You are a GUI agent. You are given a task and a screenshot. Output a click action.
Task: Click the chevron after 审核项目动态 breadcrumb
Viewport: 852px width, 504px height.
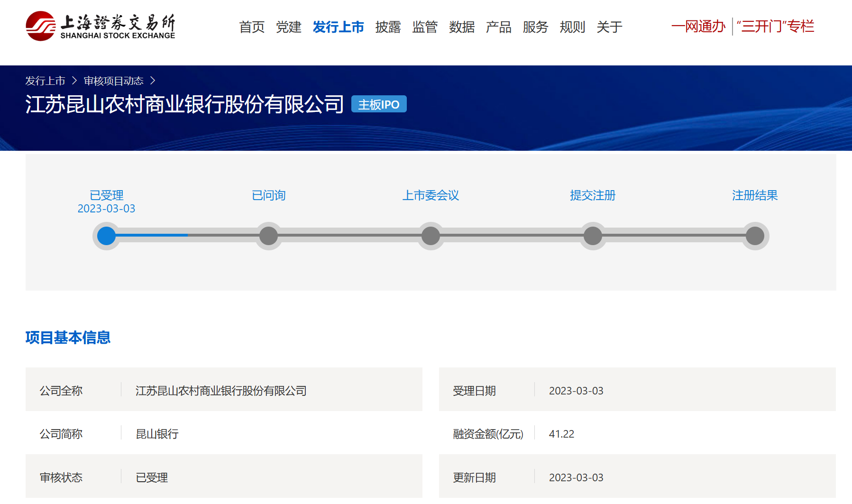coord(153,81)
